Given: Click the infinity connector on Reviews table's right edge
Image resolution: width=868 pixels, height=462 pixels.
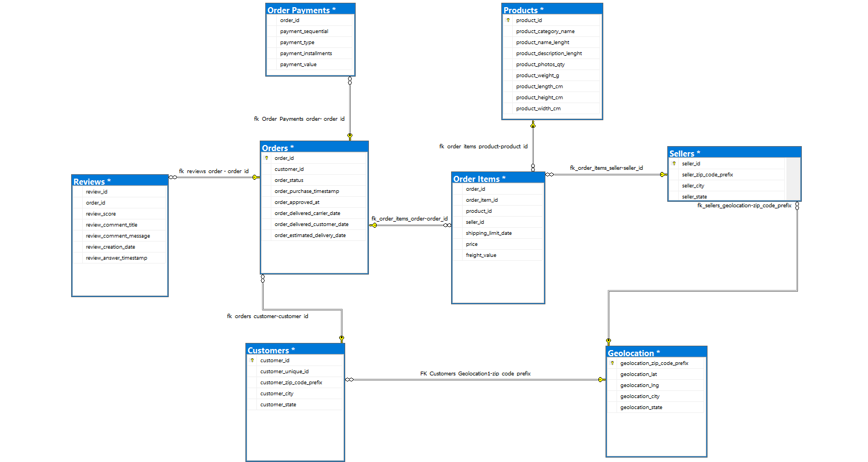Looking at the screenshot, I should [173, 178].
